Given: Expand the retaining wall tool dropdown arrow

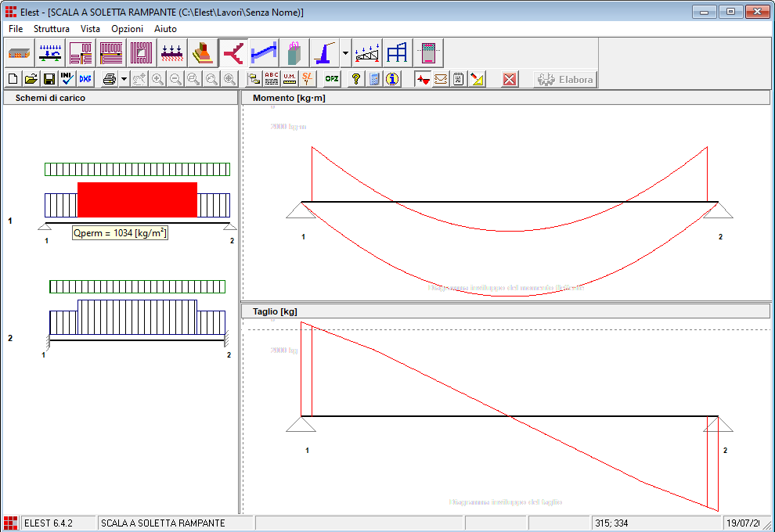Looking at the screenshot, I should 345,53.
